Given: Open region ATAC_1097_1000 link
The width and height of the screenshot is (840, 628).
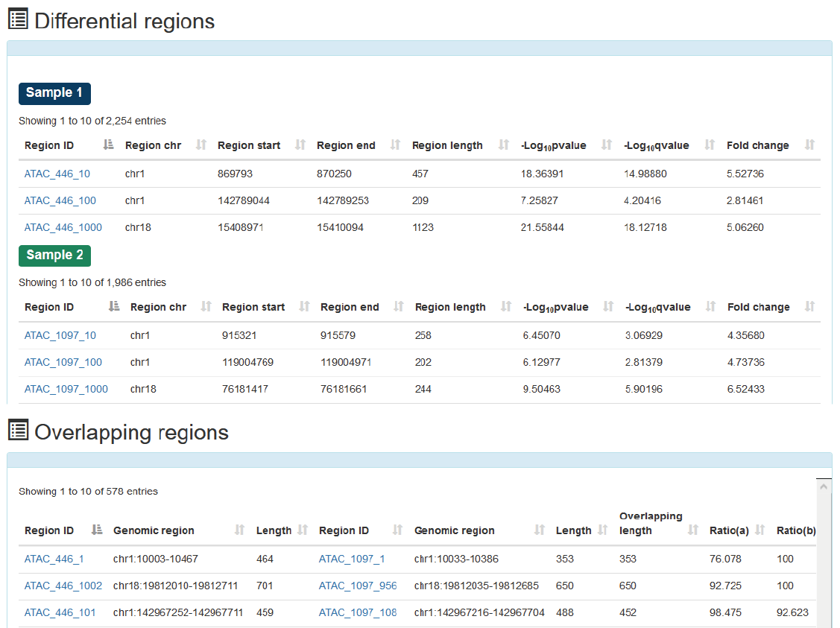Looking at the screenshot, I should point(66,389).
